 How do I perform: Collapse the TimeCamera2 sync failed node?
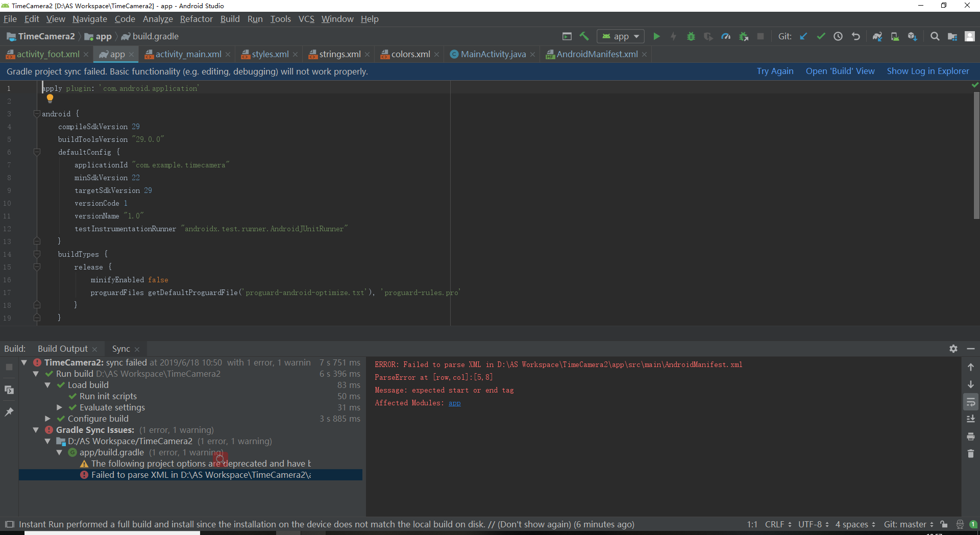(x=24, y=362)
